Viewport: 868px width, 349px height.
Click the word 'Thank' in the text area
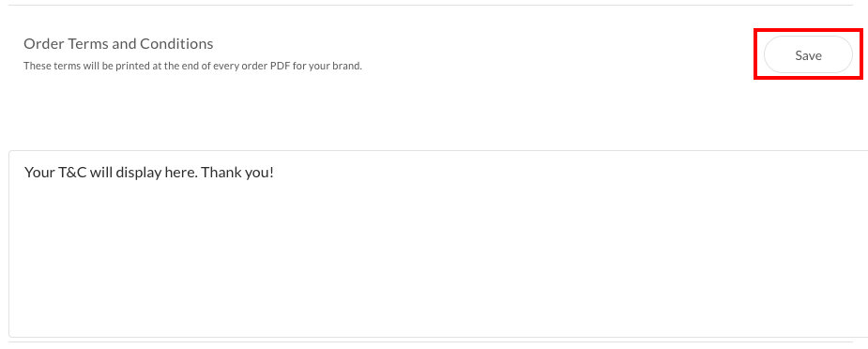pos(220,173)
